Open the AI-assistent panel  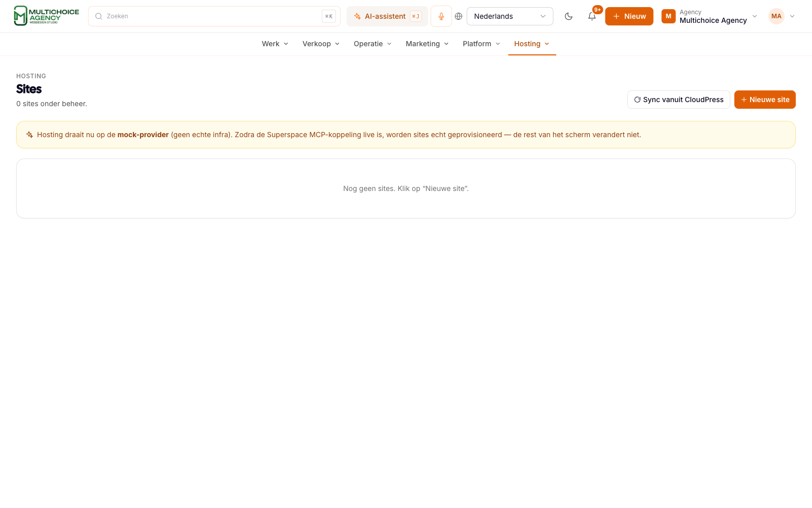(x=387, y=16)
